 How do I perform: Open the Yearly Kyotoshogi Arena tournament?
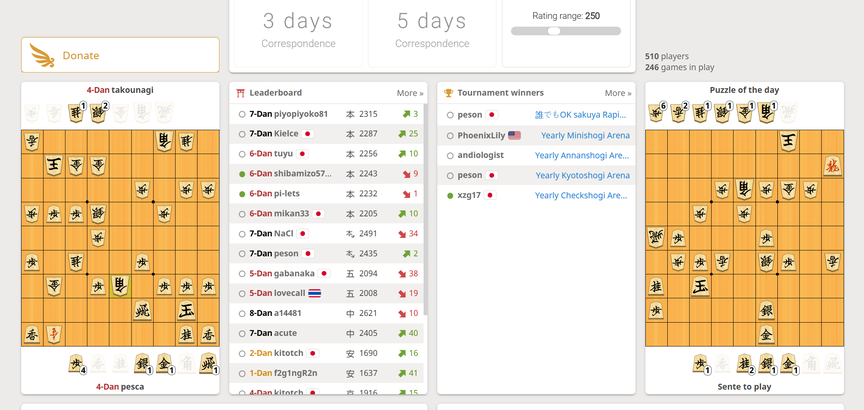click(582, 175)
